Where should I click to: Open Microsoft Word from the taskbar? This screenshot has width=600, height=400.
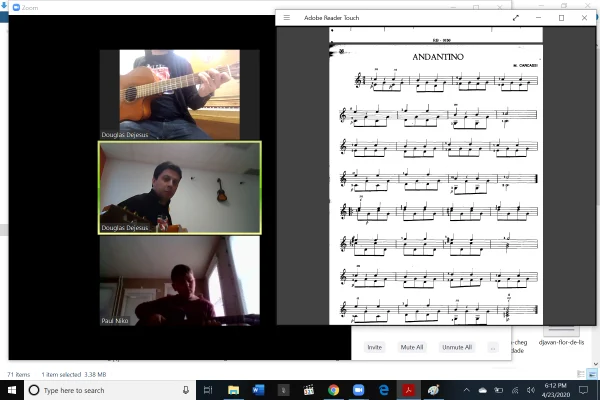[258, 390]
